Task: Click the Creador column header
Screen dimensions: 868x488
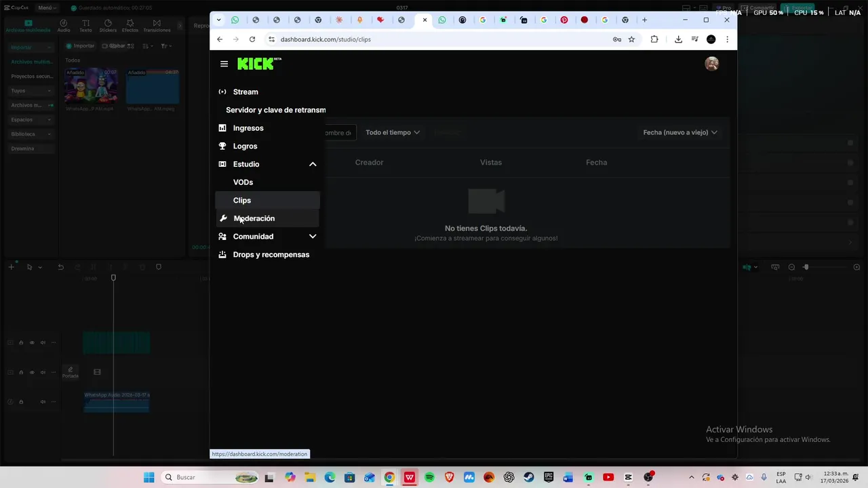Action: click(369, 163)
